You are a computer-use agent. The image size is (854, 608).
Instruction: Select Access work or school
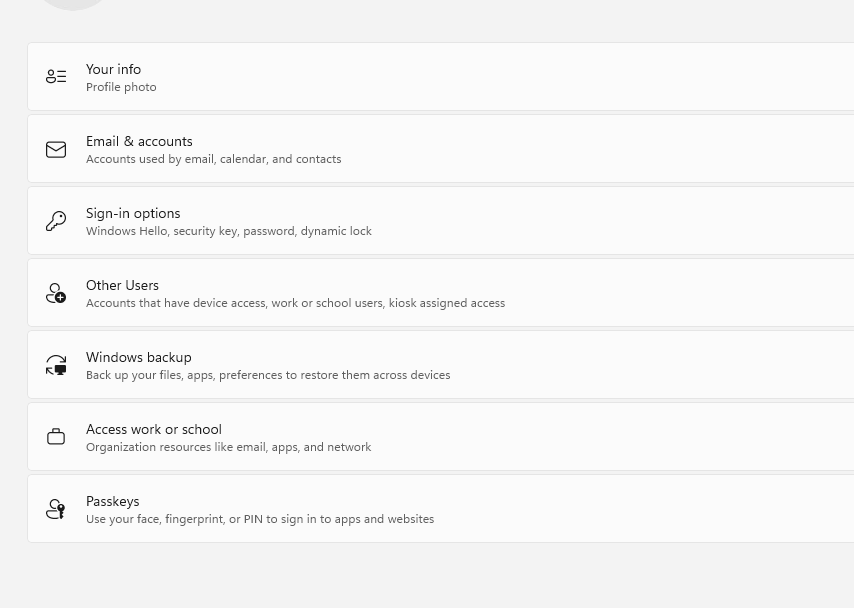click(x=153, y=429)
